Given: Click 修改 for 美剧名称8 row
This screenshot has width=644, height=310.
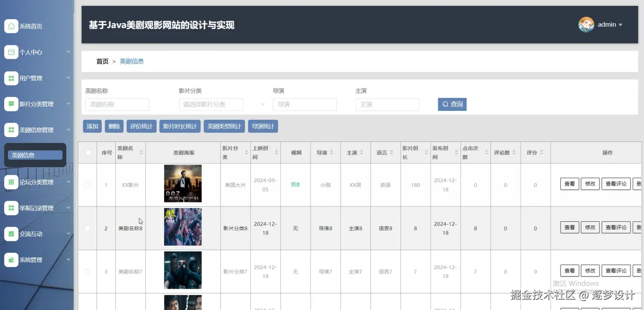Looking at the screenshot, I should click(590, 227).
